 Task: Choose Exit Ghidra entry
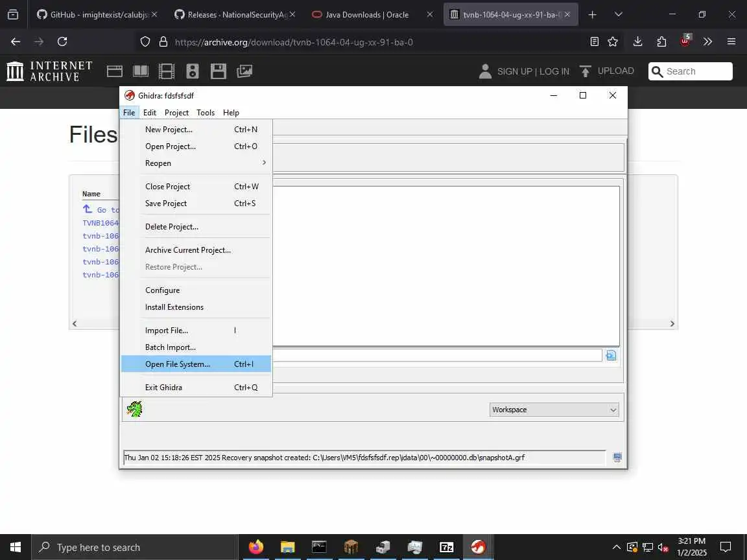196,387
